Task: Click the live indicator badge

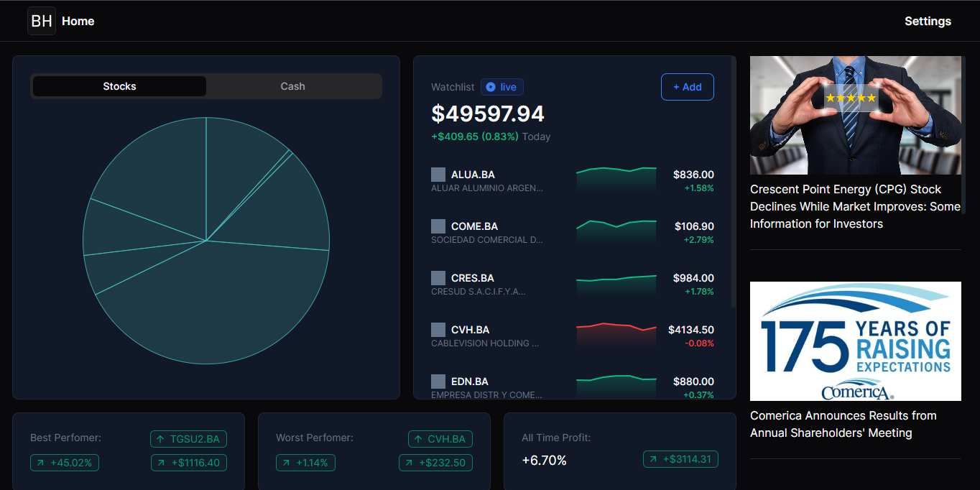Action: point(502,87)
